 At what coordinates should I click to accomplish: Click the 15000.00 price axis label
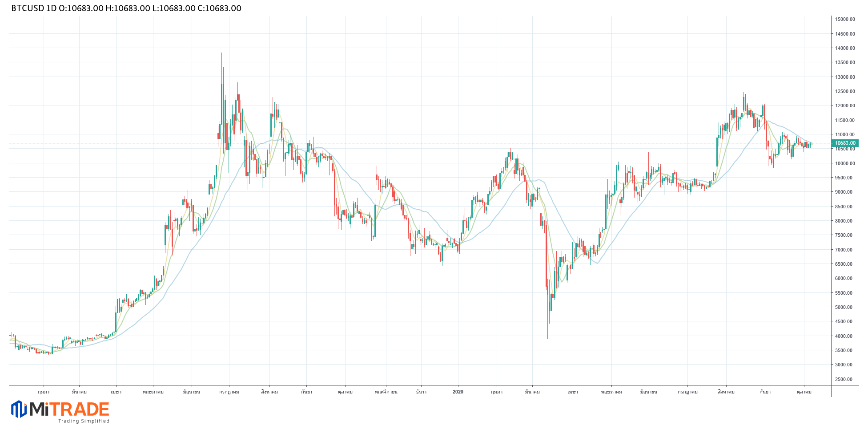pyautogui.click(x=845, y=20)
